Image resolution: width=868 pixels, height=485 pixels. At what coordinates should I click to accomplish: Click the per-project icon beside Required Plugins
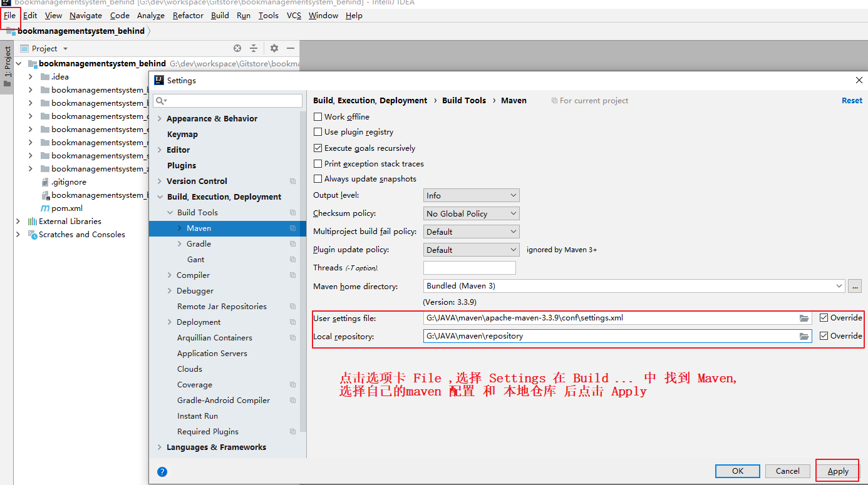[292, 432]
